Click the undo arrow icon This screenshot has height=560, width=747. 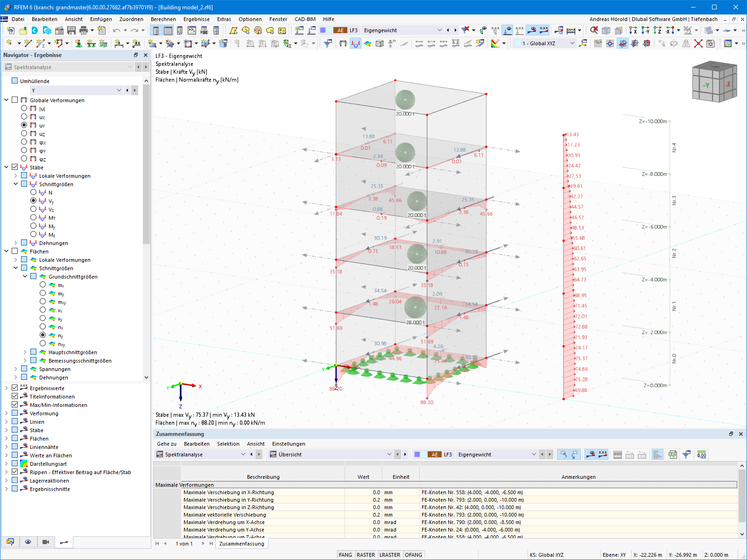(116, 30)
